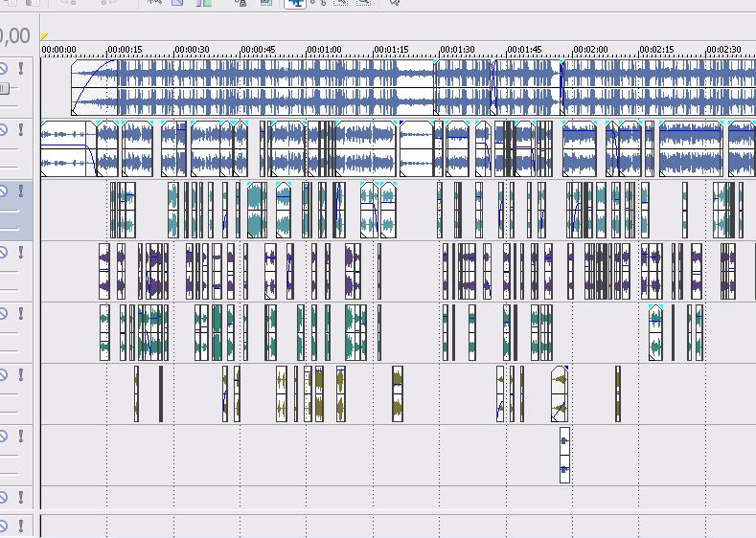The image size is (756, 538).
Task: Click the 00:01:15 ruler label
Action: pyautogui.click(x=392, y=49)
